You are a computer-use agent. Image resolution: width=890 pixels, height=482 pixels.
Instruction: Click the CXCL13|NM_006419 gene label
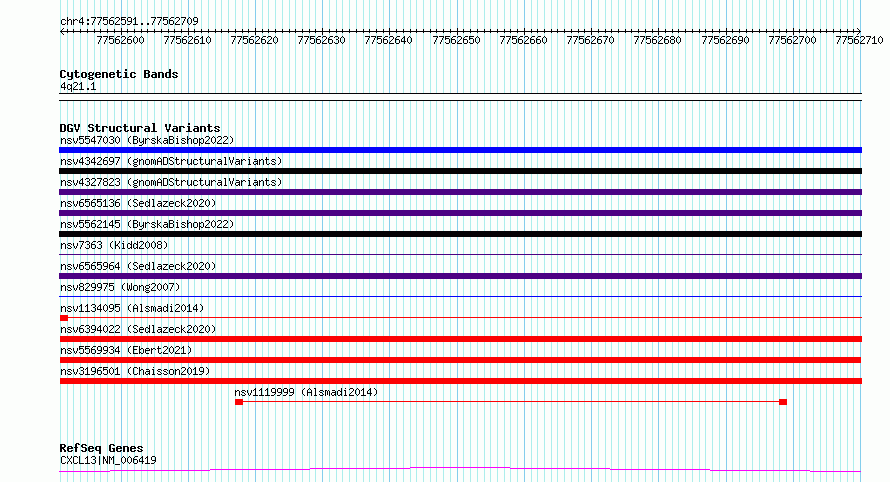pos(108,460)
